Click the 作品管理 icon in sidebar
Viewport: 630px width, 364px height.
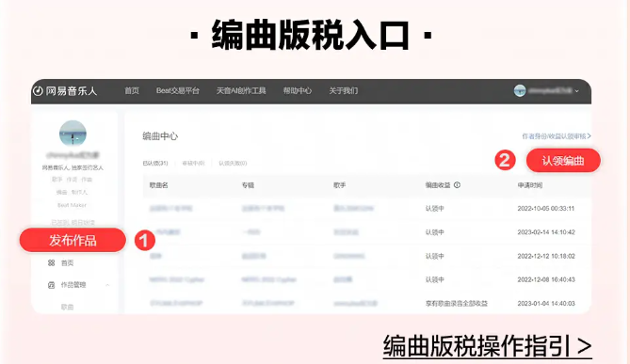pyautogui.click(x=52, y=285)
